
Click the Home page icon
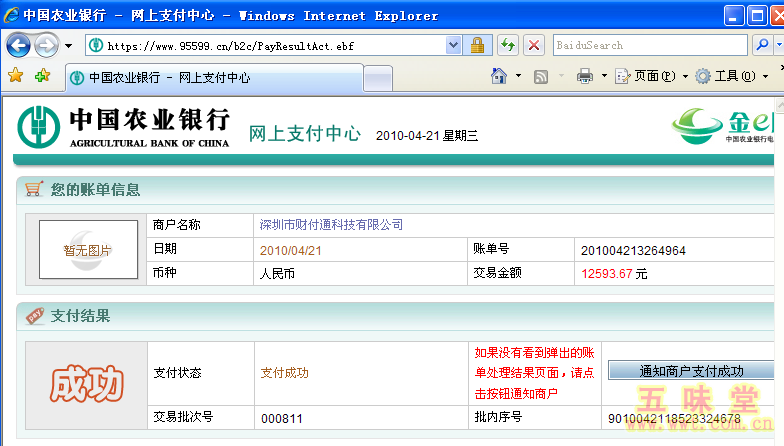point(499,76)
